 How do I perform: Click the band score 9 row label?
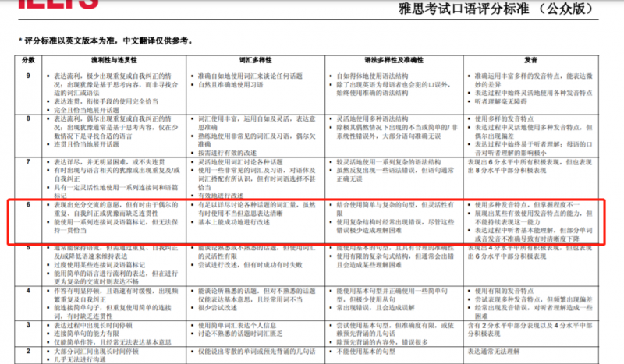point(28,76)
